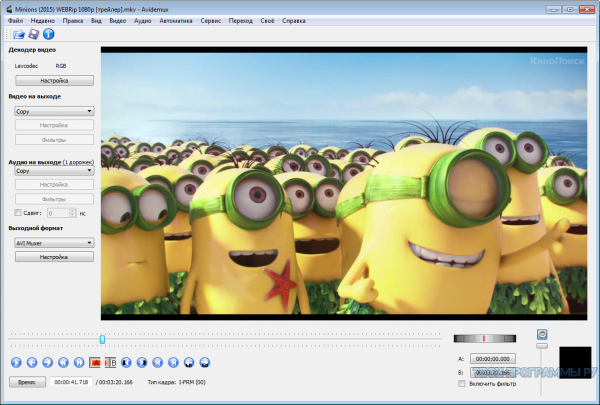Click the Время button
Viewport: 600px width, 405px height.
[27, 382]
